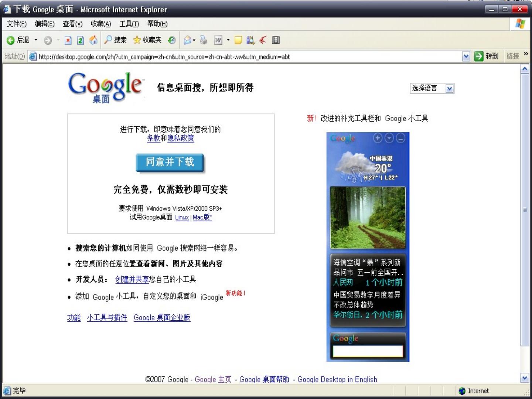Click the 同意并下载 download button
The width and height of the screenshot is (532, 399).
click(x=170, y=163)
